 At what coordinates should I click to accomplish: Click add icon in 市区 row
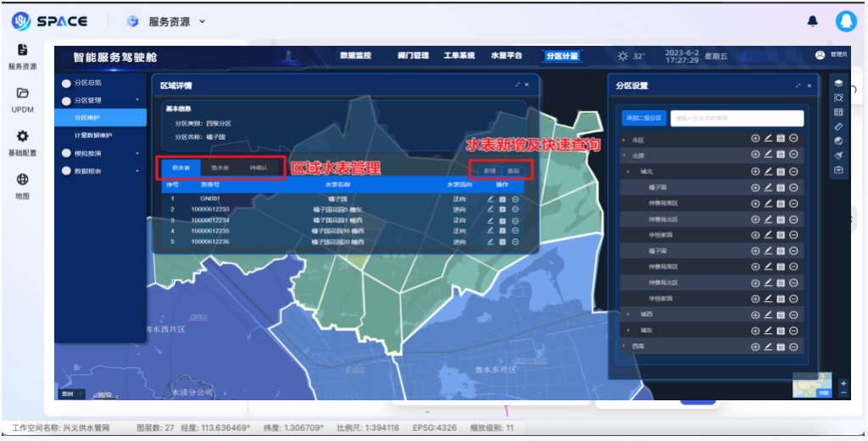(x=755, y=138)
